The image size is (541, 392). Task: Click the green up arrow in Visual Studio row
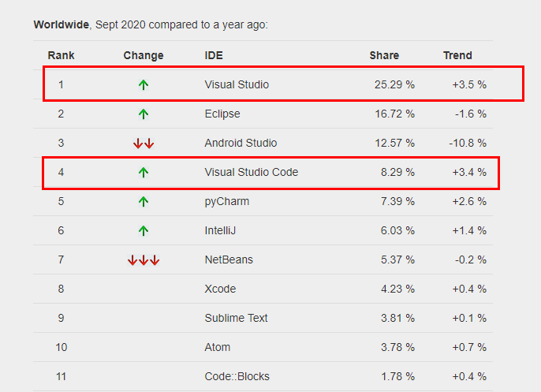144,84
